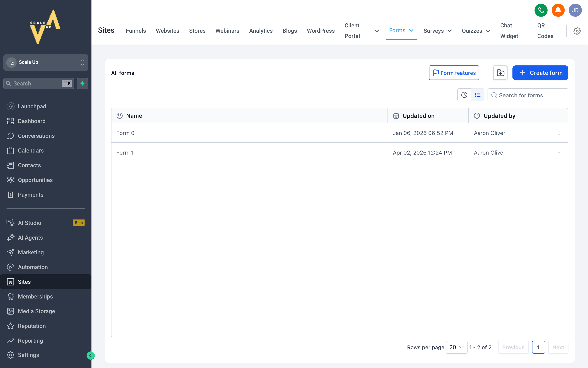Image resolution: width=588 pixels, height=368 pixels.
Task: Open Opportunities in the sidebar
Action: point(46,180)
